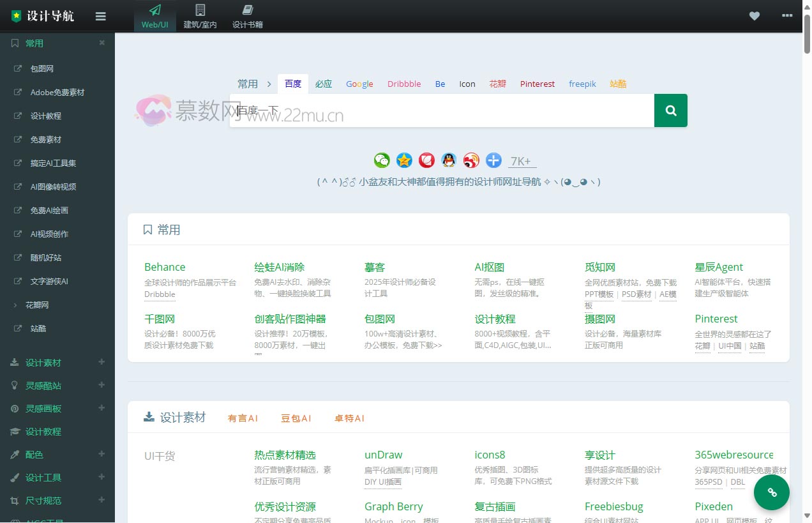Expand the 配色 sidebar section

click(x=101, y=454)
